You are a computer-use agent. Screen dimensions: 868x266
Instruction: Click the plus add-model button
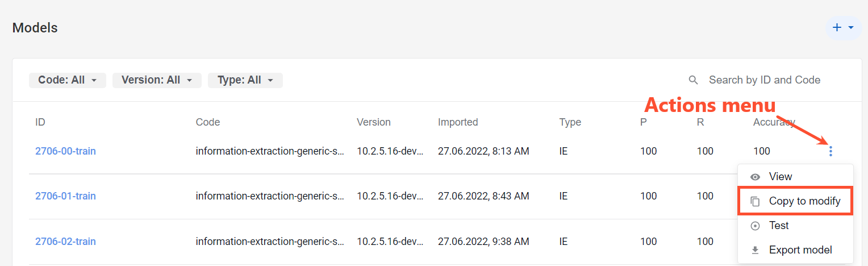pos(843,27)
